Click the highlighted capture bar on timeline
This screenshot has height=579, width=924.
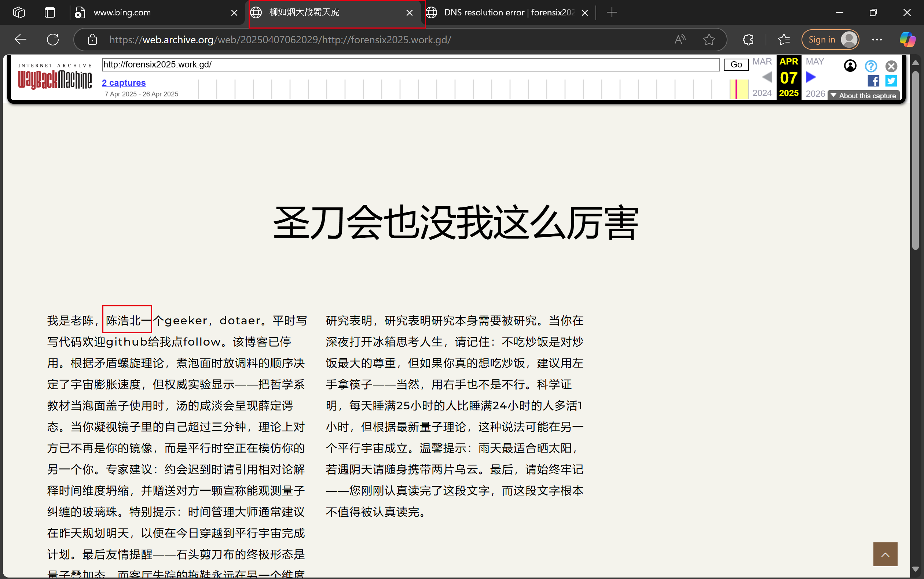point(736,89)
